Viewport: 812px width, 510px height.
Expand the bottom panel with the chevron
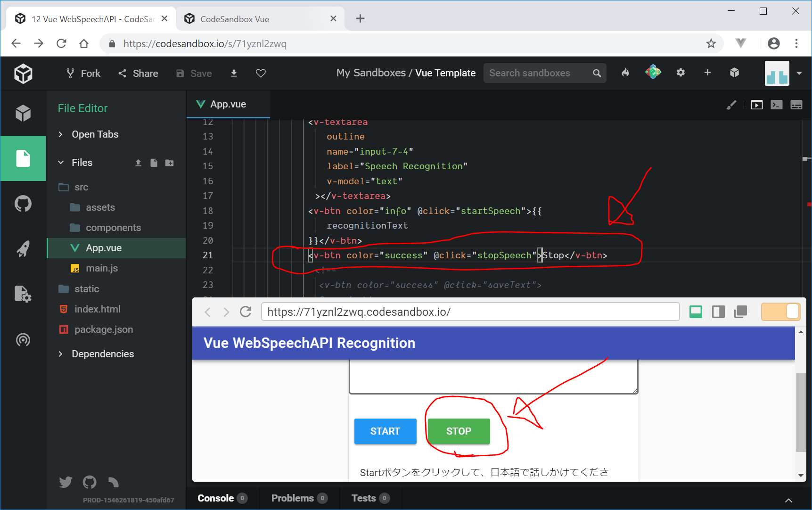point(788,500)
